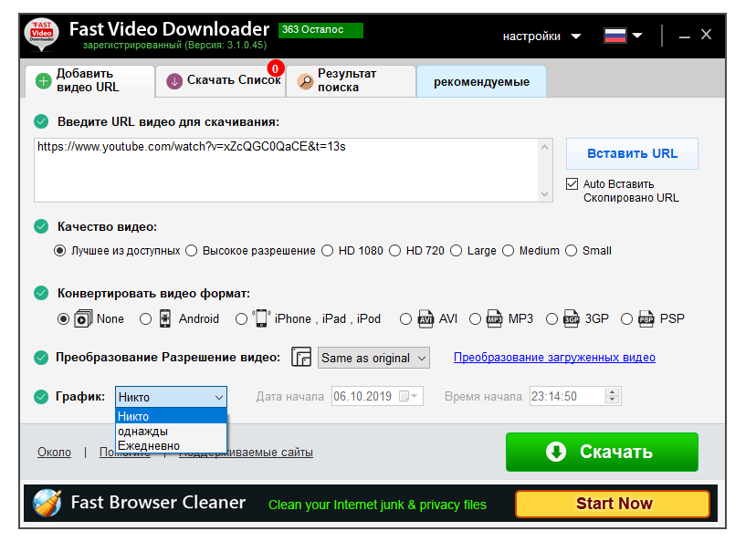
Task: Click the Android device icon
Action: point(165,318)
